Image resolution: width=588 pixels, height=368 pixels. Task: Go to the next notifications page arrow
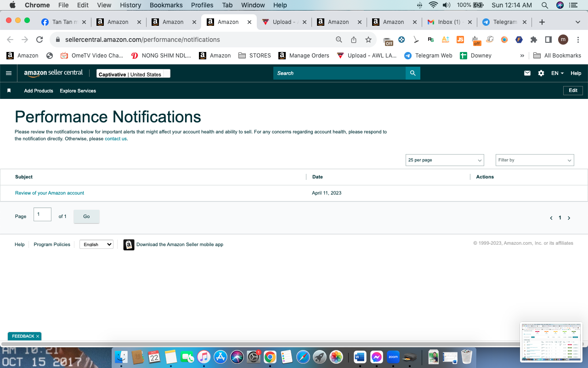pyautogui.click(x=569, y=218)
